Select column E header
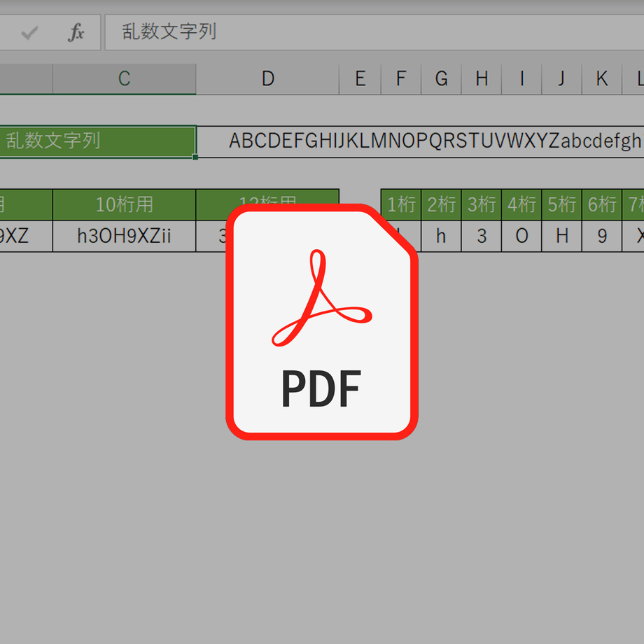This screenshot has height=644, width=644. point(360,79)
